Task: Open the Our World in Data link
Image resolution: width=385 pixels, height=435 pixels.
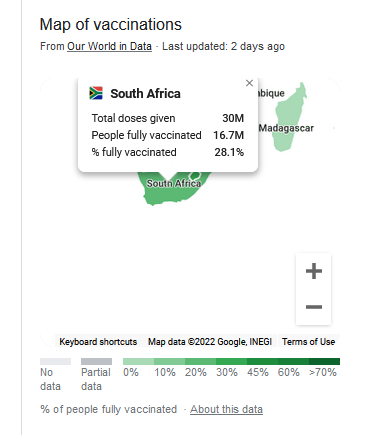Action: [109, 46]
